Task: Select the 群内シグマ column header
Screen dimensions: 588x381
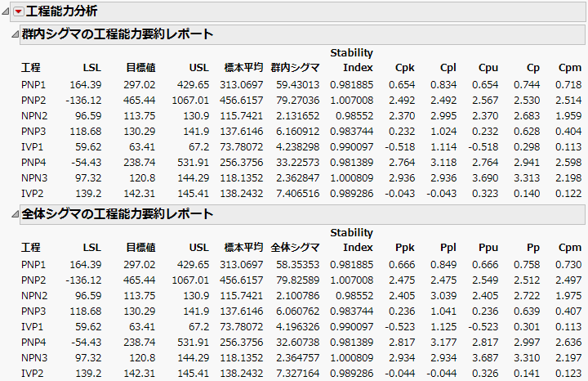Action: tap(296, 67)
